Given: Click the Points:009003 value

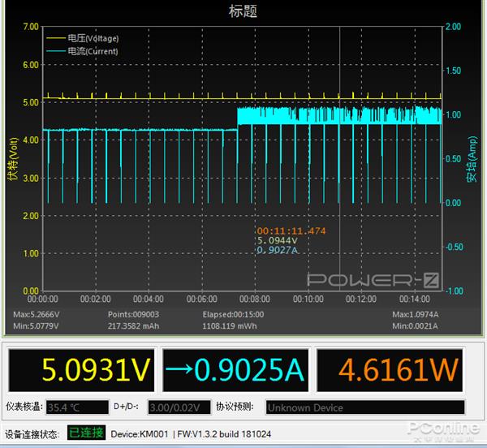Looking at the screenshot, I should pyautogui.click(x=133, y=315).
